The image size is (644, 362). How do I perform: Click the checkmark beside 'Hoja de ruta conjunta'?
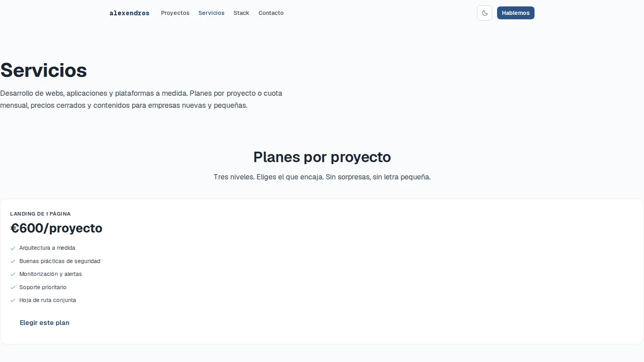click(x=13, y=300)
